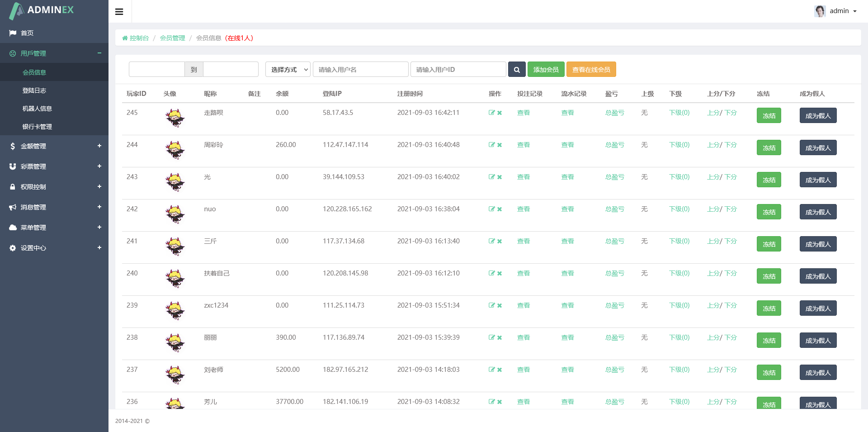Click the delete X icon for user 244
Image resolution: width=868 pixels, height=432 pixels.
click(x=500, y=145)
